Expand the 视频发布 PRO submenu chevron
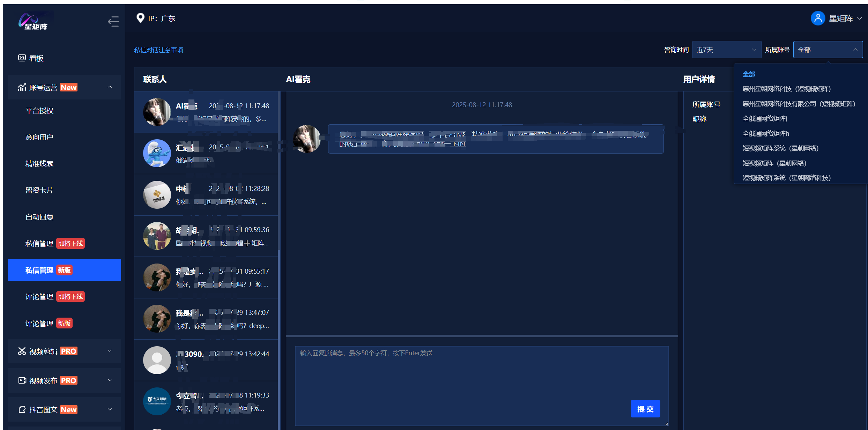The image size is (868, 430). pos(110,380)
